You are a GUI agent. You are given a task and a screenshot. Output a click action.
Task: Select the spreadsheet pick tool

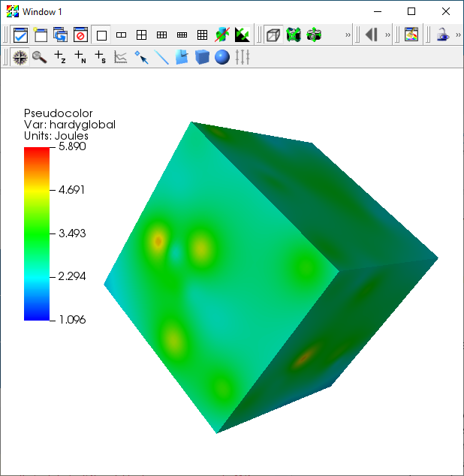(101, 57)
